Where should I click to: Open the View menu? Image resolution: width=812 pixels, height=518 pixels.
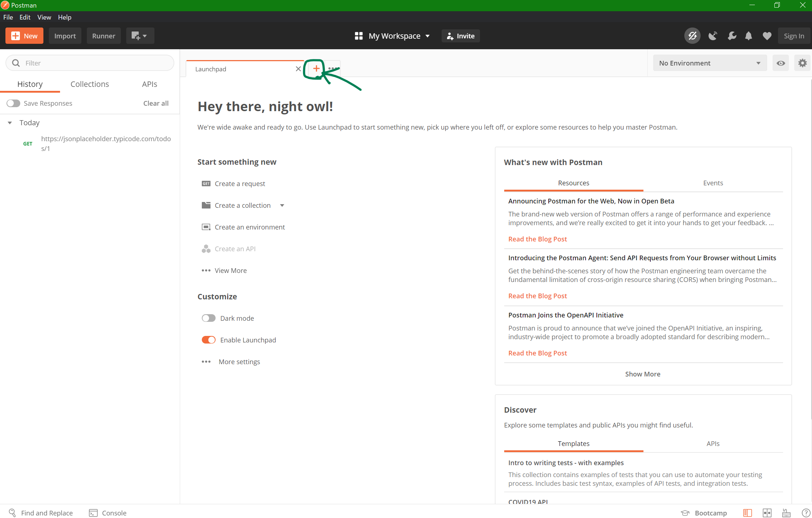44,17
